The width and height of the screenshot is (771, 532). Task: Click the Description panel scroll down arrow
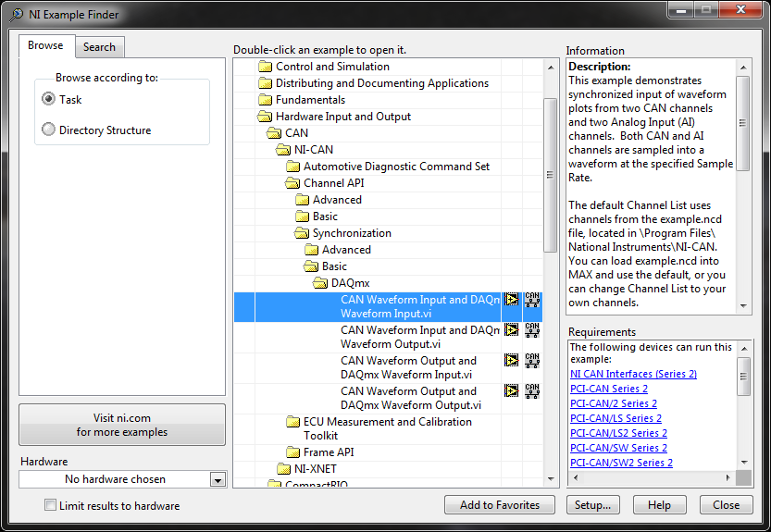click(743, 306)
